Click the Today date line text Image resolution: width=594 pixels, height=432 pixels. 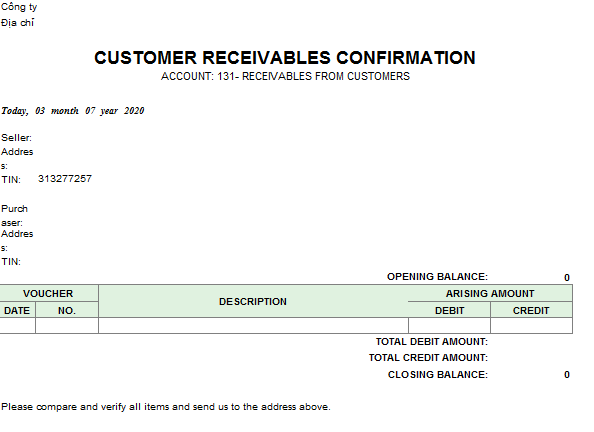73,111
